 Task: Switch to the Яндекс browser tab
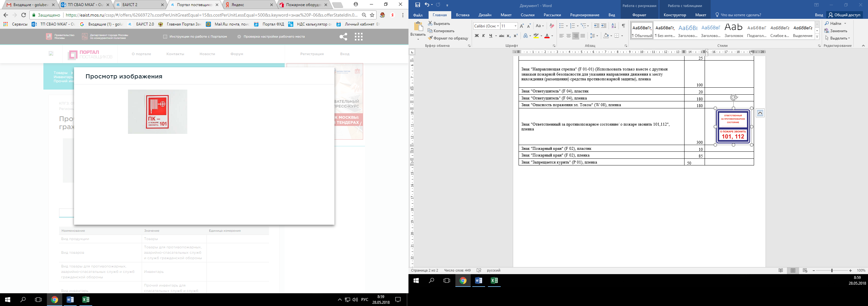click(249, 5)
